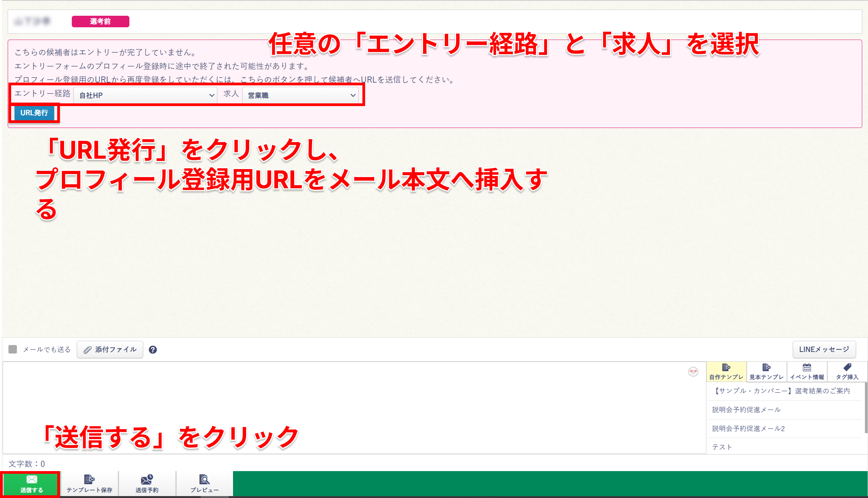Select the 自作テンプレ tab

coord(727,372)
